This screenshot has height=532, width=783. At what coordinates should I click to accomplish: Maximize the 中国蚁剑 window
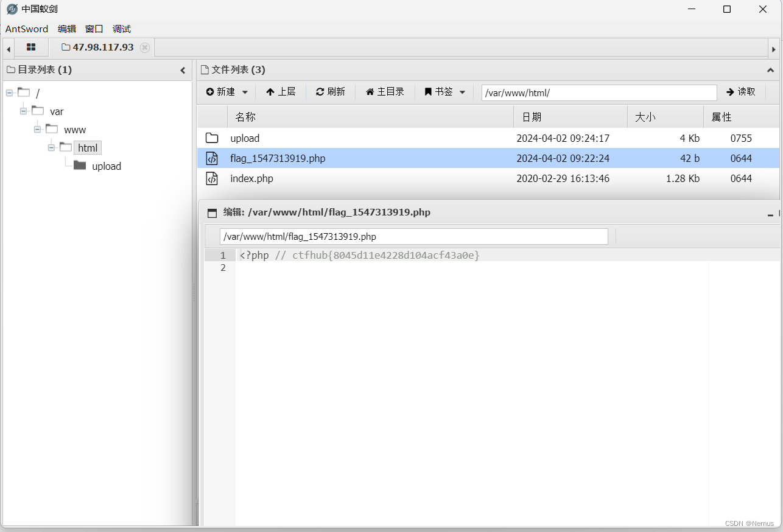pos(726,9)
